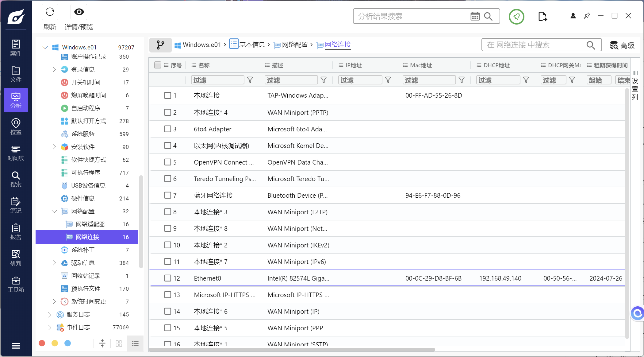Check the box for row 12 Ethernet0

click(x=167, y=278)
